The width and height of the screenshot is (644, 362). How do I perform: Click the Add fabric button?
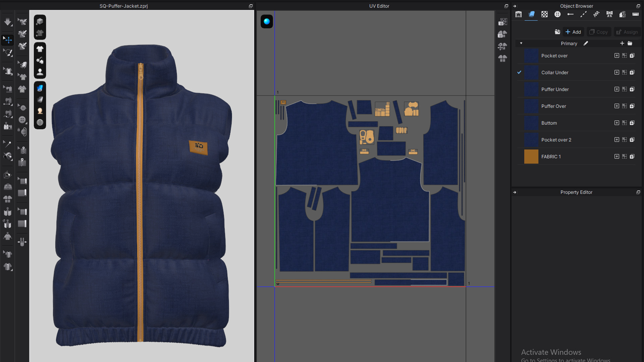click(x=573, y=32)
